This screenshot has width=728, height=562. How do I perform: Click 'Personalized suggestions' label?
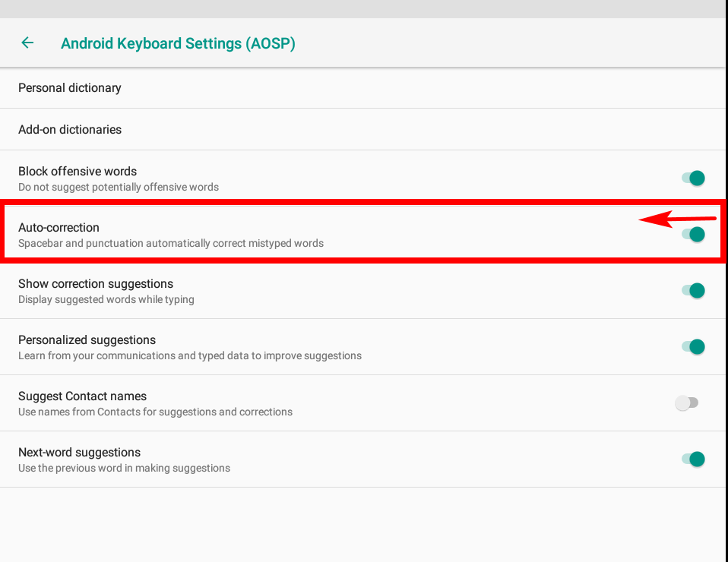pos(87,339)
